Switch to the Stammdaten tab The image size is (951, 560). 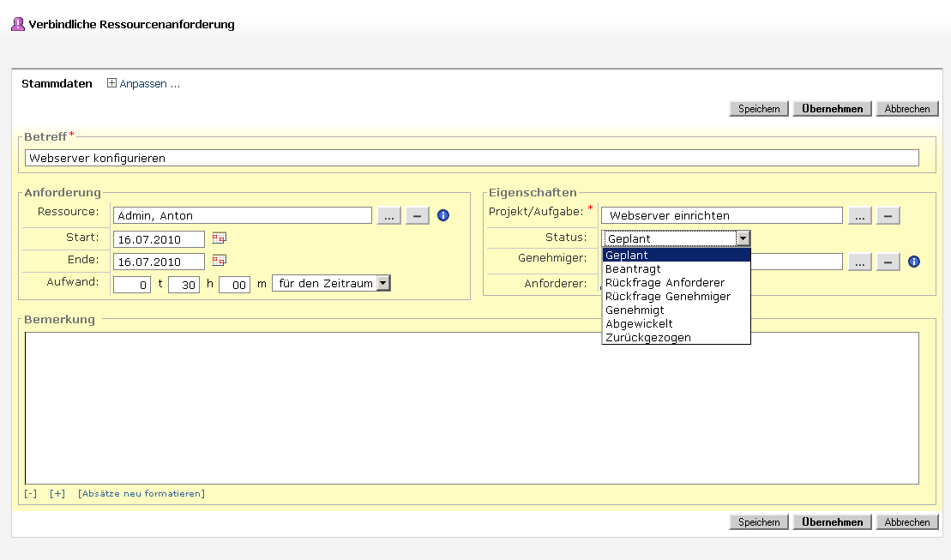[57, 84]
